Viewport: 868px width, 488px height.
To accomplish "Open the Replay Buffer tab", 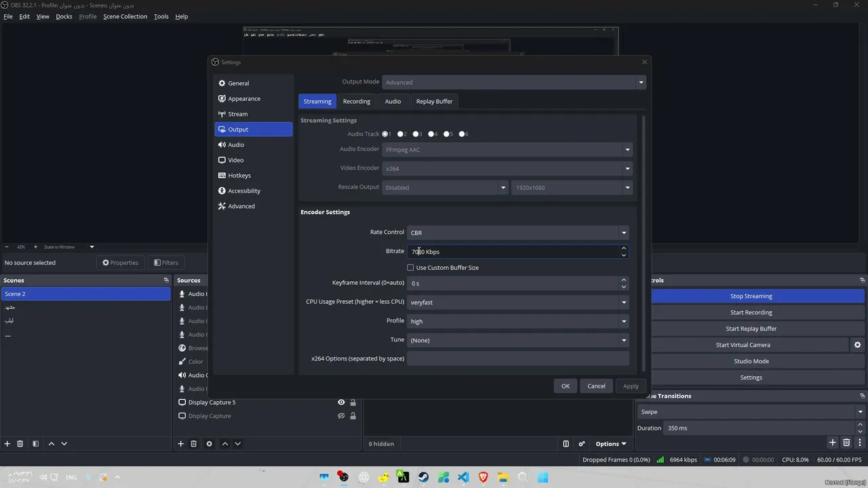I will pos(434,101).
